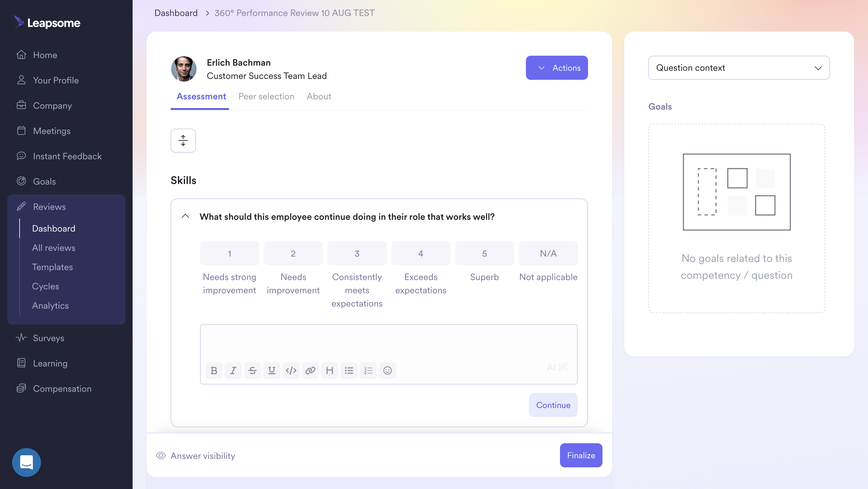This screenshot has width=868, height=489.
Task: Select N/A Not applicable rating
Action: coord(548,253)
